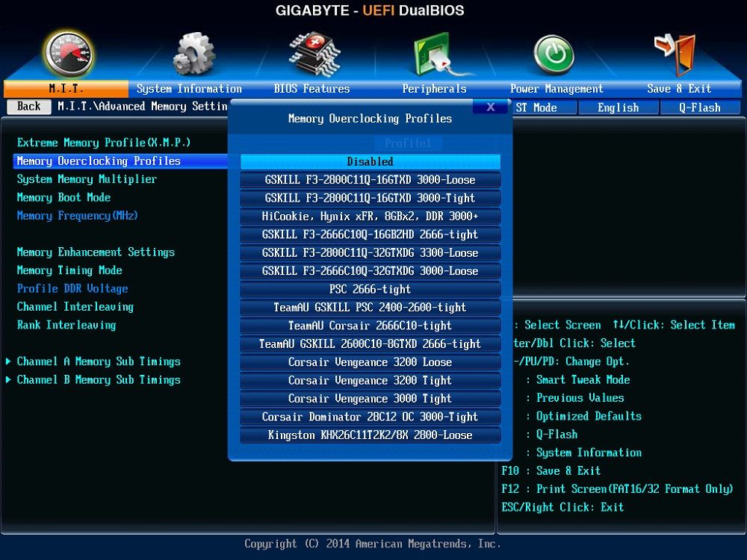Click the Back button
The height and width of the screenshot is (560, 747).
point(29,107)
